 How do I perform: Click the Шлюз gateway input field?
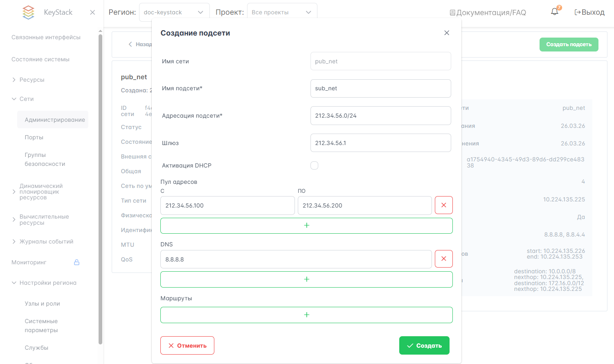(380, 143)
